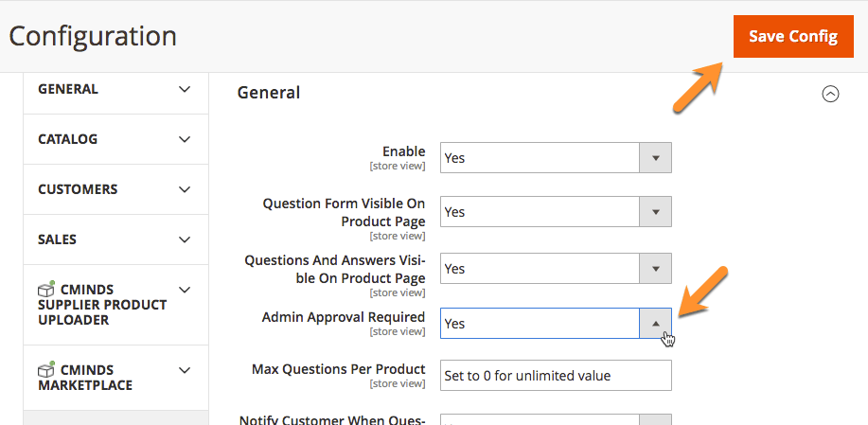Image resolution: width=868 pixels, height=425 pixels.
Task: Open the Enable dropdown
Action: tap(540, 158)
